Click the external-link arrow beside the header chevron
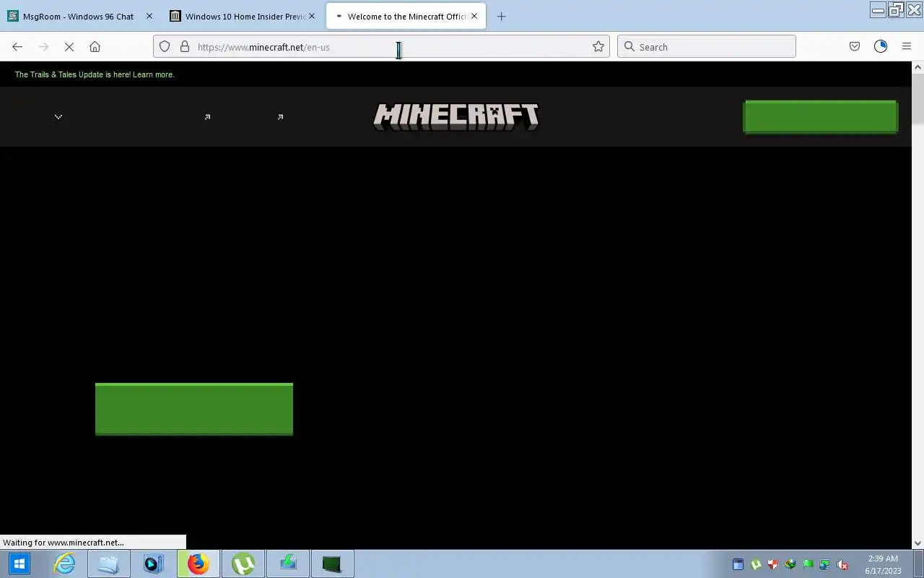924x578 pixels. [207, 117]
